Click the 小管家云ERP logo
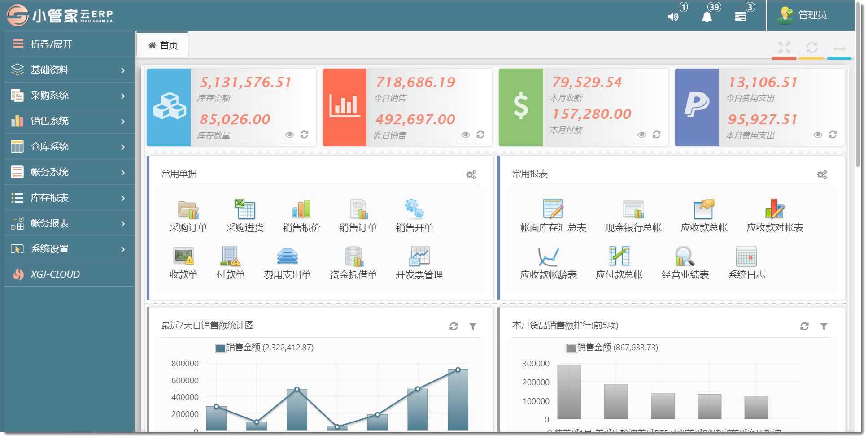 click(60, 15)
